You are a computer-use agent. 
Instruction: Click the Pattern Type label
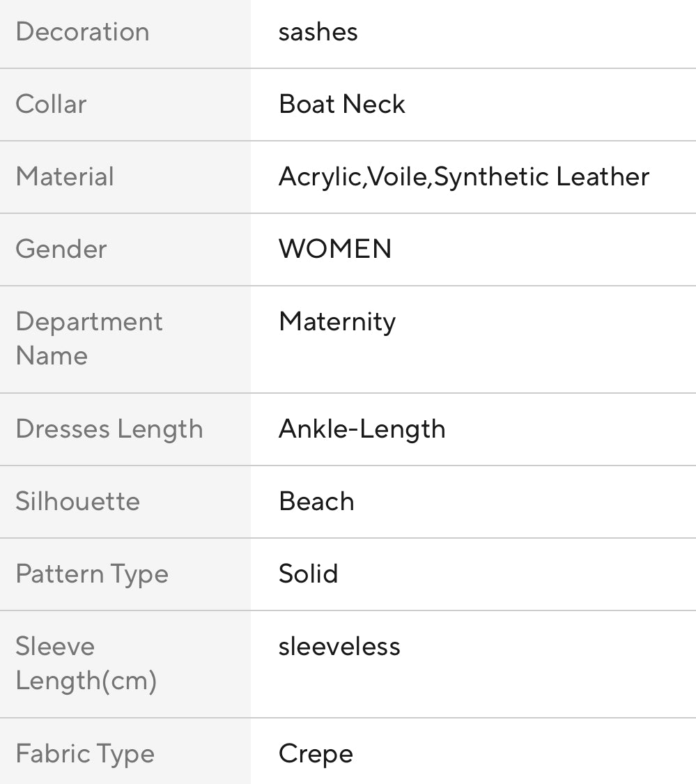pos(92,574)
